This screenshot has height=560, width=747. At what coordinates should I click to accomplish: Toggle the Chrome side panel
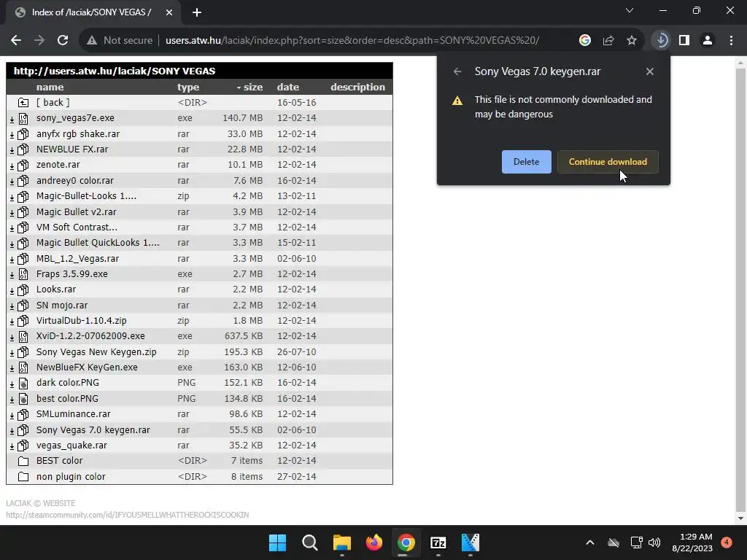pyautogui.click(x=684, y=41)
